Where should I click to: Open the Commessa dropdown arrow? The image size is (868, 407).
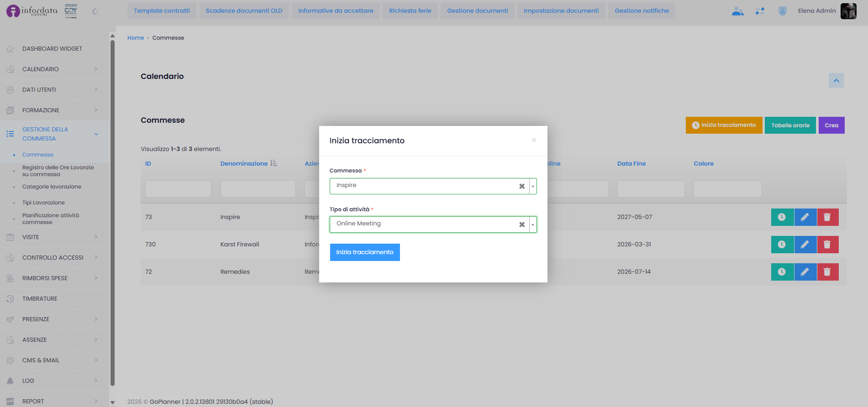(x=533, y=186)
